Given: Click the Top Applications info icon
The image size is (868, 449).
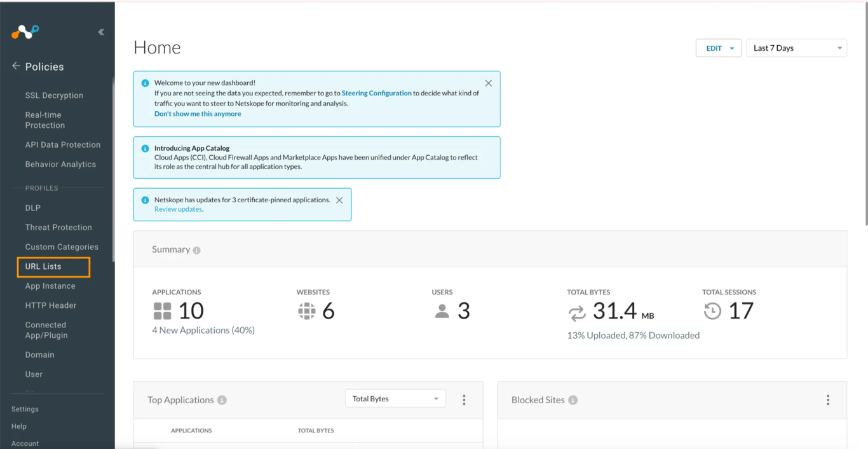Looking at the screenshot, I should pos(222,401).
